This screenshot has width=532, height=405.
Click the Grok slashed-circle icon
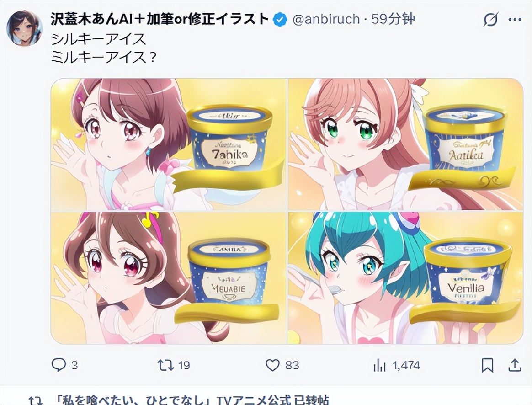[491, 19]
